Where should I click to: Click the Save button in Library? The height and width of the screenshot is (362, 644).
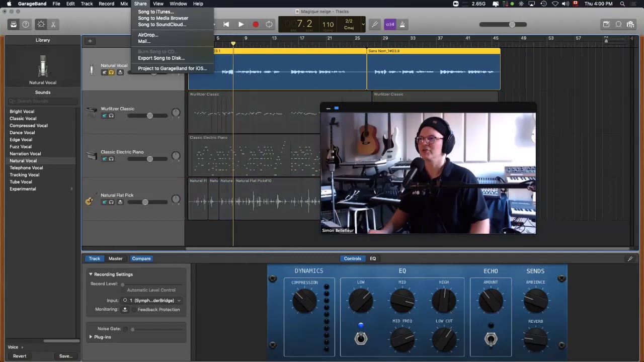click(66, 356)
